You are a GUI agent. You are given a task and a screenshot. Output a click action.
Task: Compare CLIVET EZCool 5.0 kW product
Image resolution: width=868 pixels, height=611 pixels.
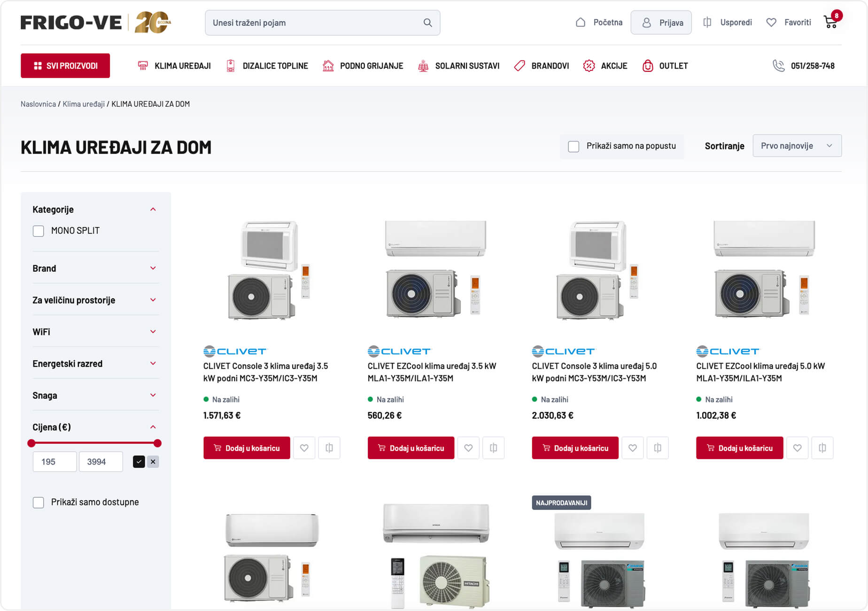[822, 448]
